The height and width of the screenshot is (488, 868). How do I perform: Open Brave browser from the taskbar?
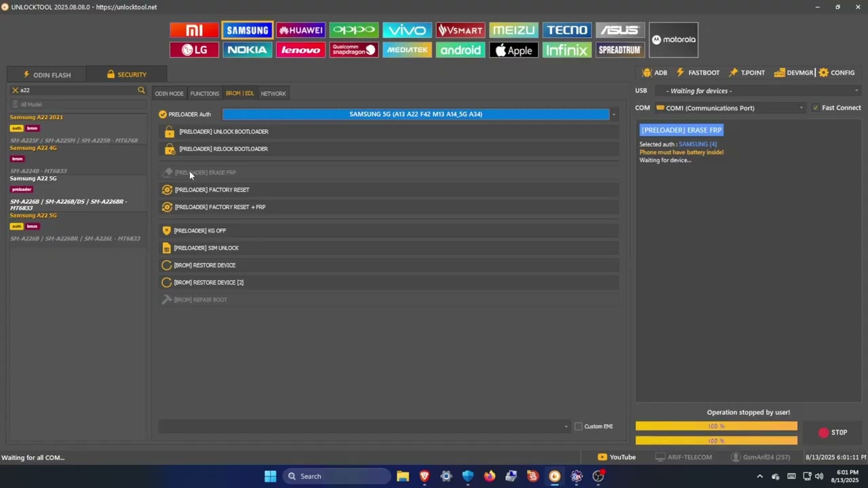425,476
